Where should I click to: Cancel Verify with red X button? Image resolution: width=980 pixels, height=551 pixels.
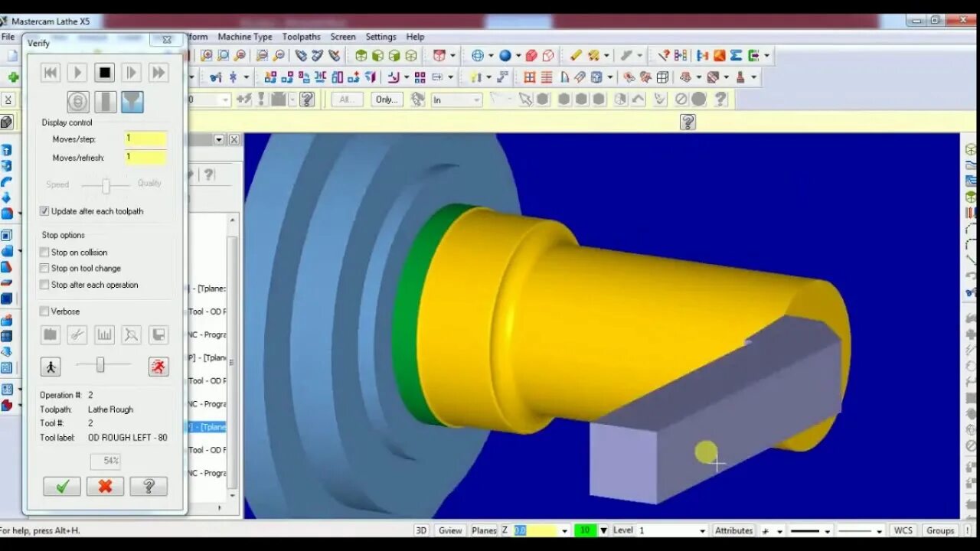(x=105, y=486)
